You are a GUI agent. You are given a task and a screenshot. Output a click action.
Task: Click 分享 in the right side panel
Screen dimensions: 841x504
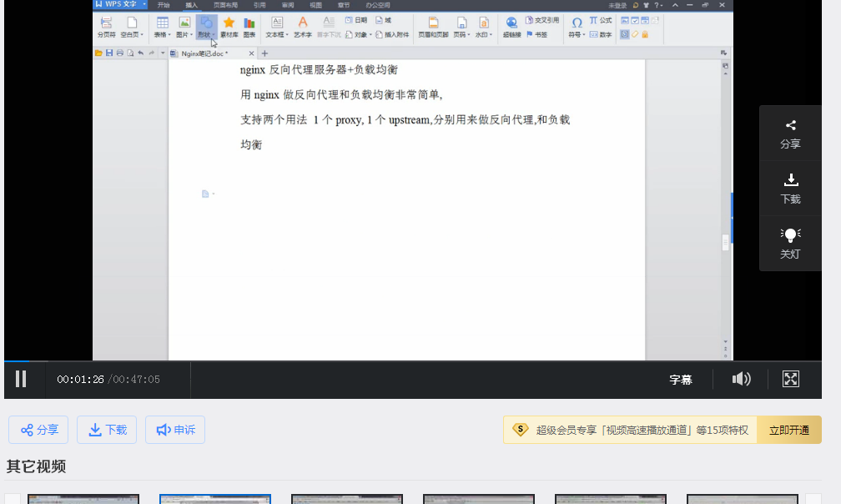(x=790, y=134)
